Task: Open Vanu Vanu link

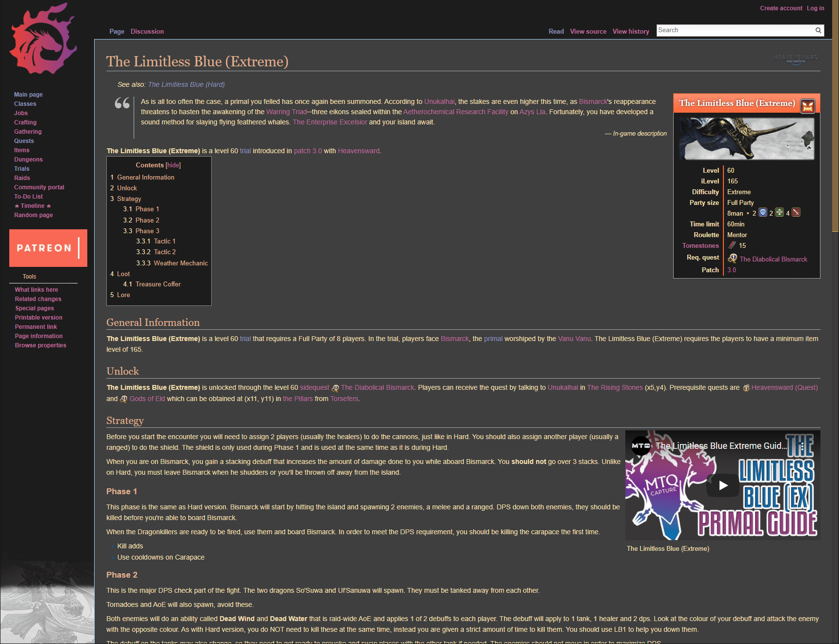Action: 574,339
